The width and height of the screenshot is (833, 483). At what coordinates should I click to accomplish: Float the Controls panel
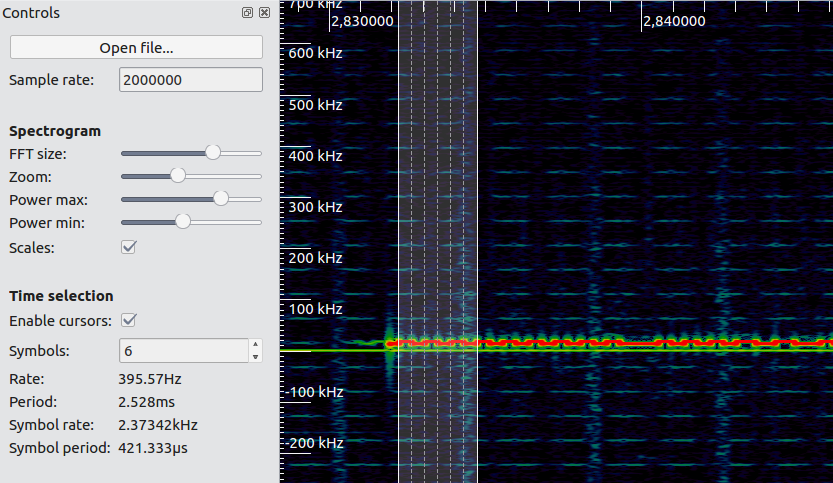pyautogui.click(x=247, y=13)
